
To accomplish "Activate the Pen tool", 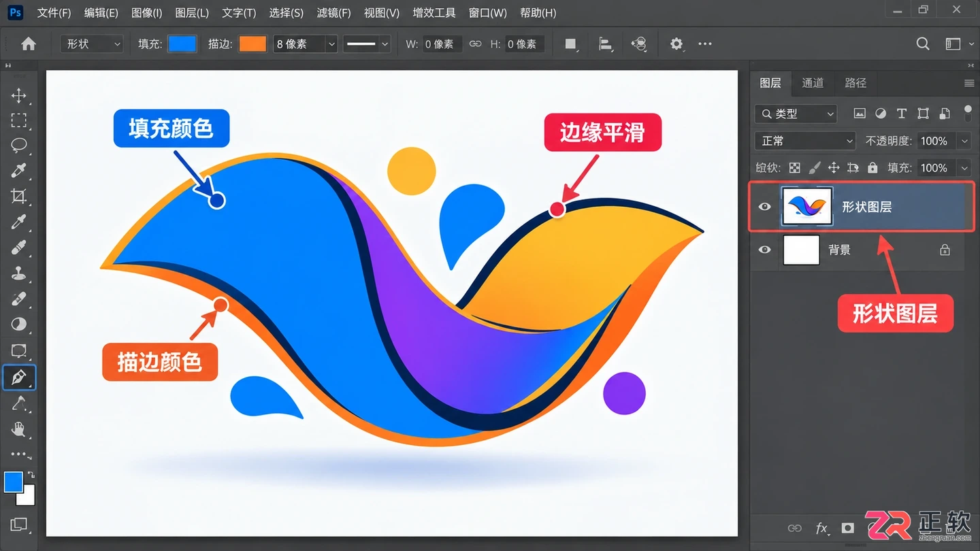I will click(18, 376).
